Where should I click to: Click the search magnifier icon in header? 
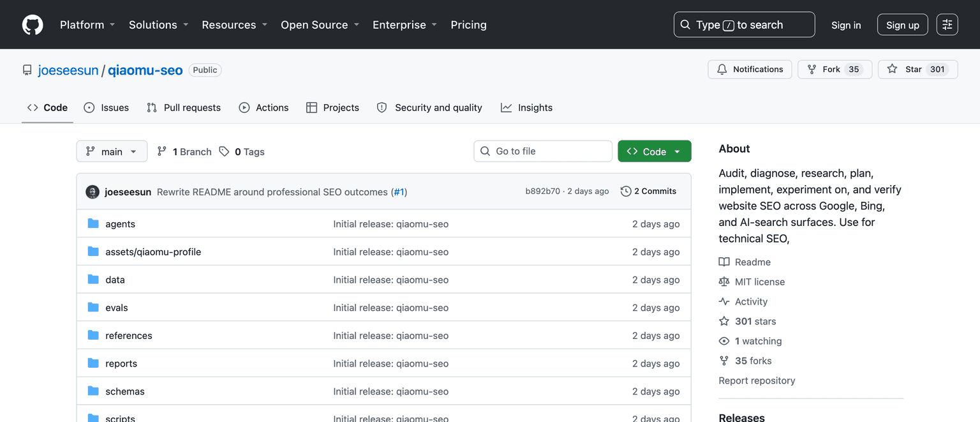pos(686,25)
